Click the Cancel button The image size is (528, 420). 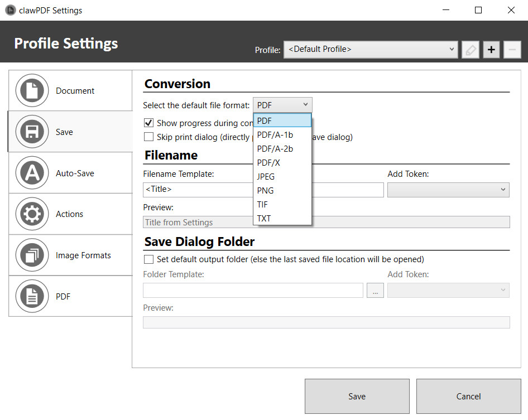(x=468, y=396)
